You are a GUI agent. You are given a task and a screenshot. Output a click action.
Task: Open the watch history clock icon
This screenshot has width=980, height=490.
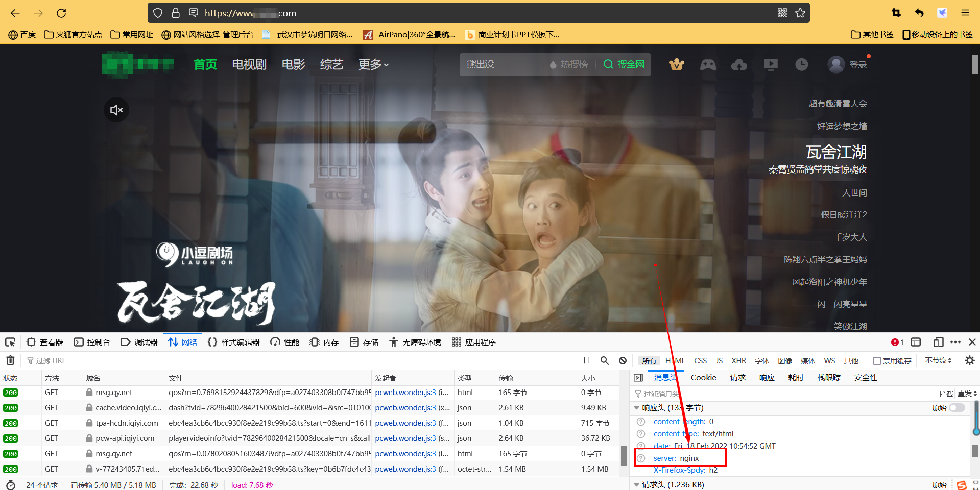(802, 64)
